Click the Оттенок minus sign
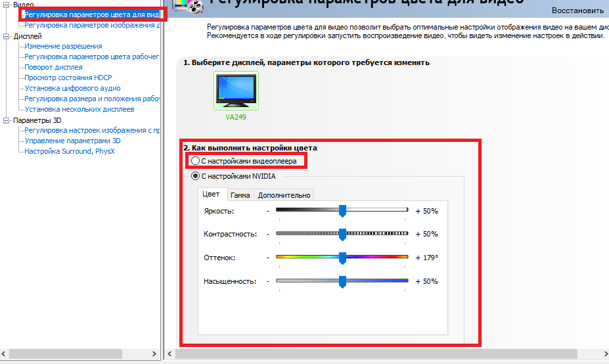This screenshot has width=609, height=364. point(268,258)
